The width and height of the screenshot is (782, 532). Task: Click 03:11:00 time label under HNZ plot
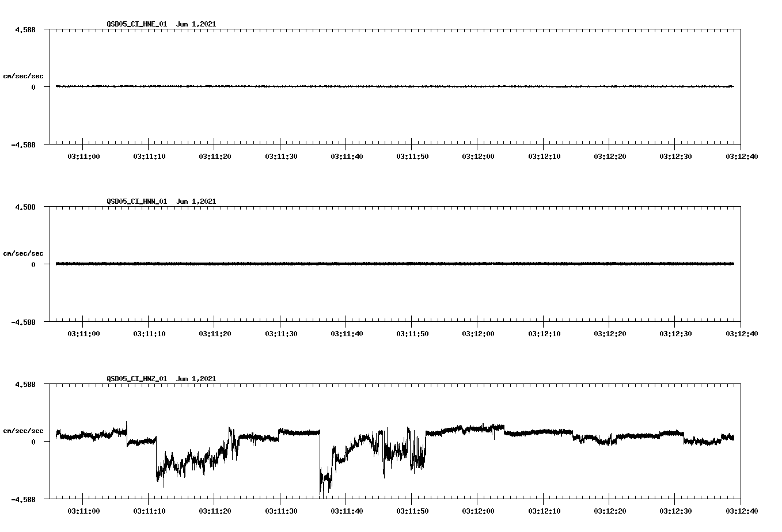click(x=84, y=511)
